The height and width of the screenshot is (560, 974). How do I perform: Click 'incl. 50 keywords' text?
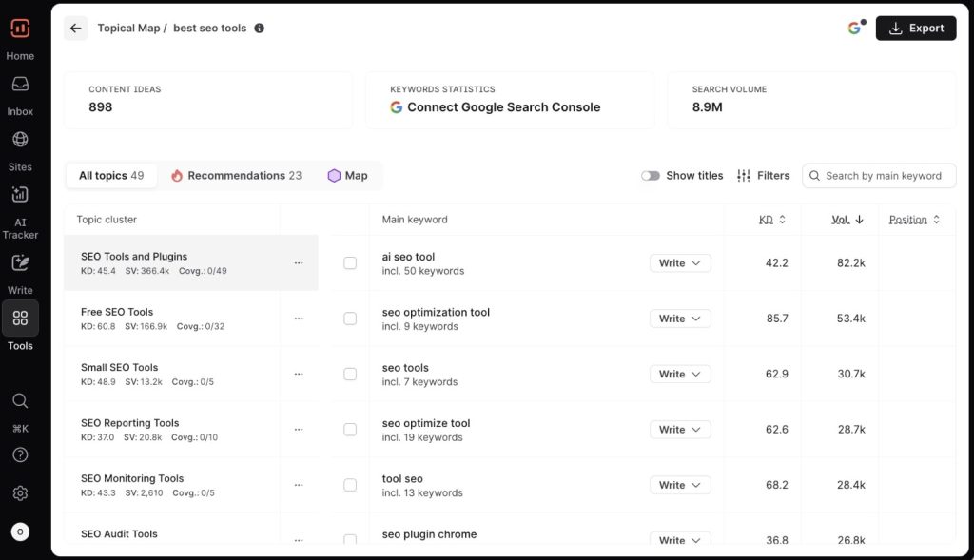(423, 271)
